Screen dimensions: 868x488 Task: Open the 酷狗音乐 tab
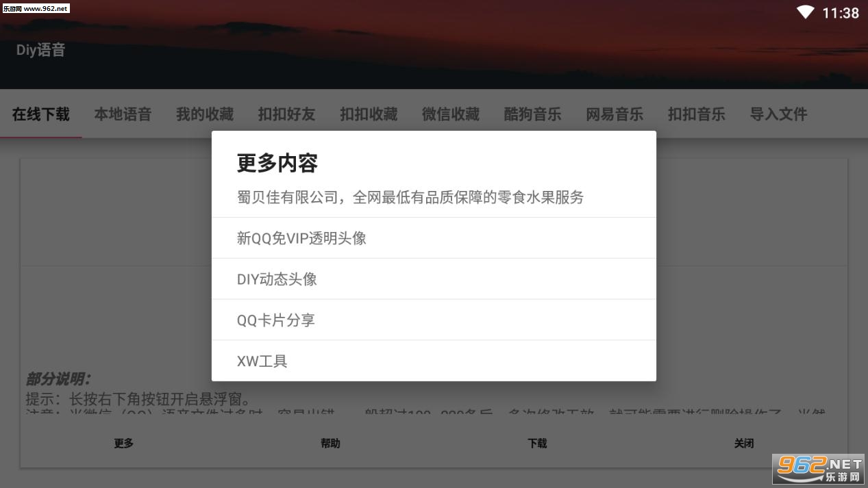532,114
